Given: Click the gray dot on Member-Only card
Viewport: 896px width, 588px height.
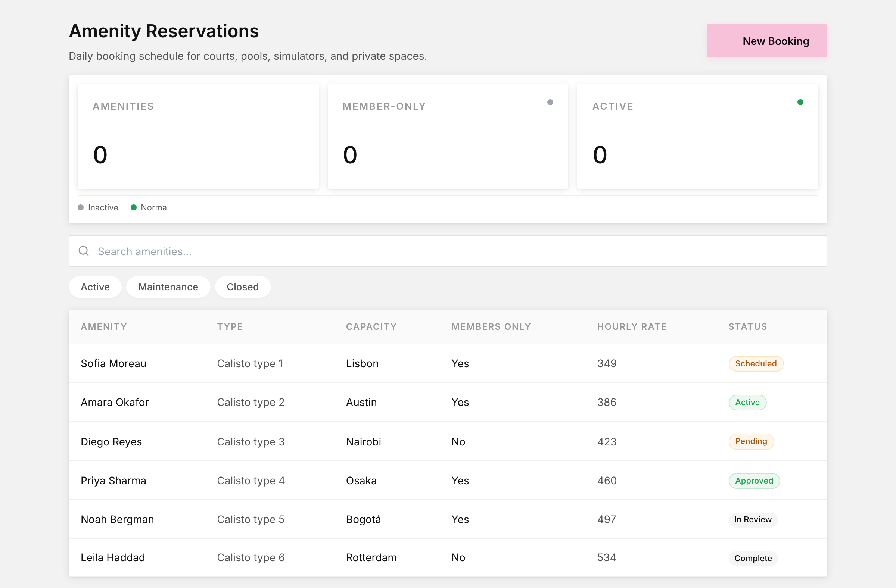Looking at the screenshot, I should pos(550,102).
